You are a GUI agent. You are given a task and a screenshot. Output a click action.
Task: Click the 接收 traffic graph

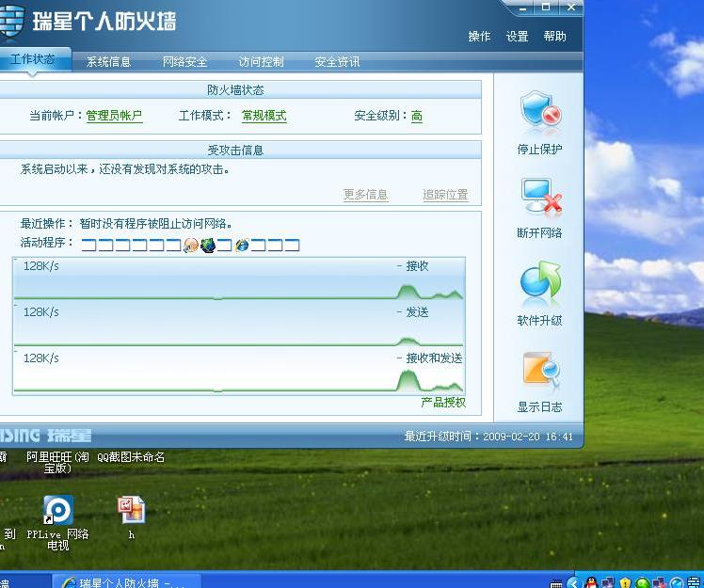(239, 278)
